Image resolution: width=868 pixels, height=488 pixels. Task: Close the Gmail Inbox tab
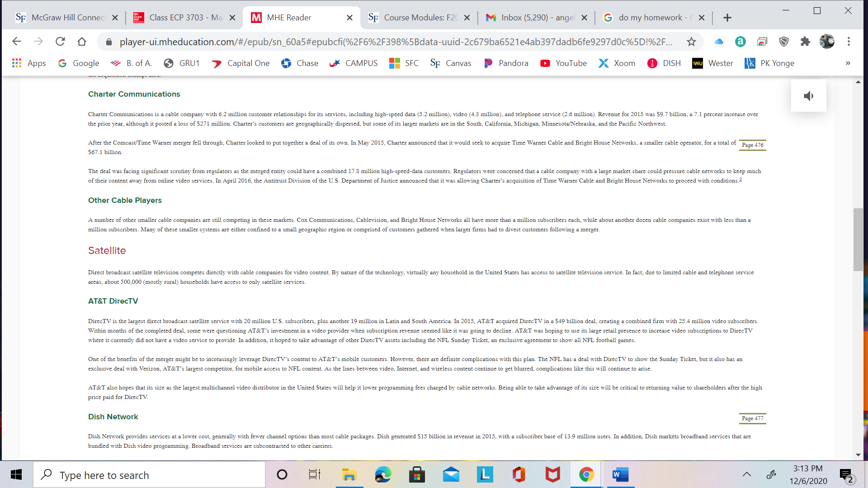584,18
